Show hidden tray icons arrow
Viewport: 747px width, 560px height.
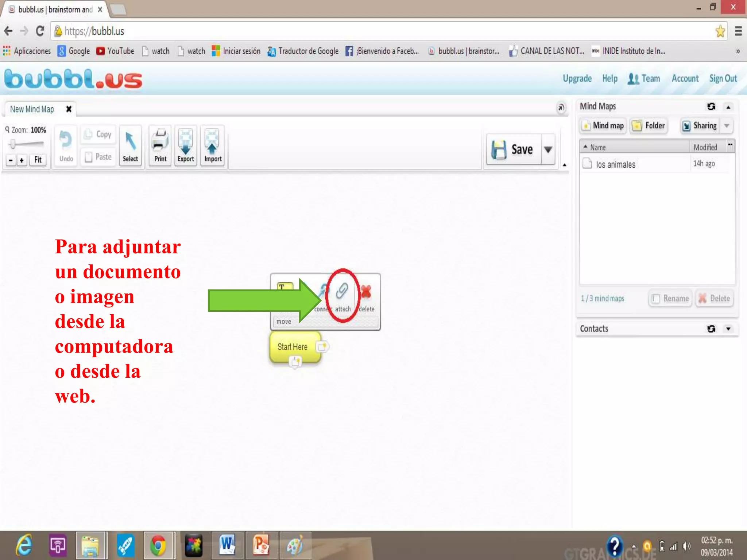click(634, 546)
